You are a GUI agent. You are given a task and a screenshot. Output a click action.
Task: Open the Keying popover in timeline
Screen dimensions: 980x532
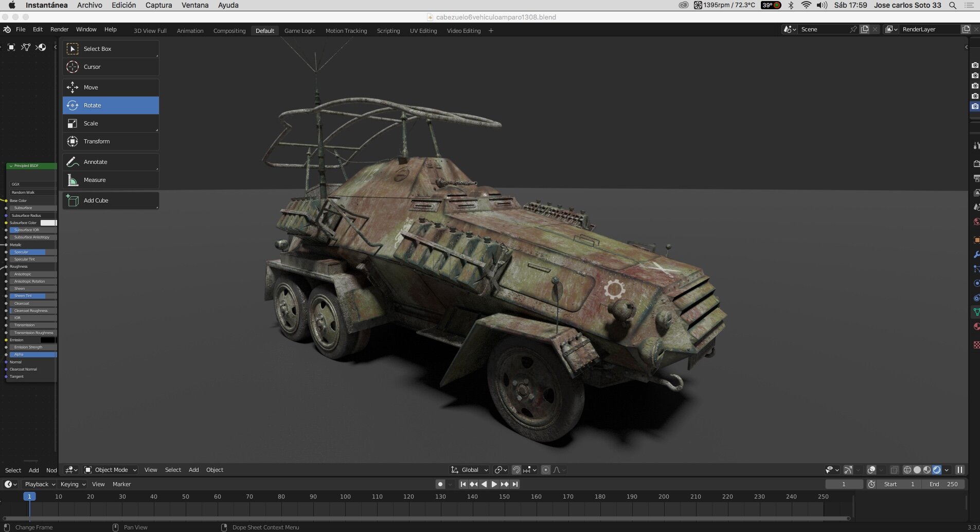click(x=73, y=484)
